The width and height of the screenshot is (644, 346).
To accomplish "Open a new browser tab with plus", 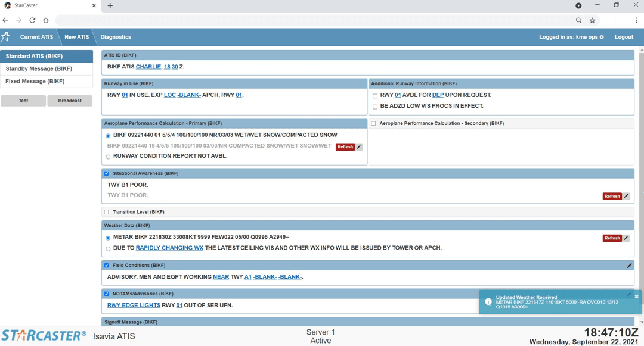I will [110, 5].
